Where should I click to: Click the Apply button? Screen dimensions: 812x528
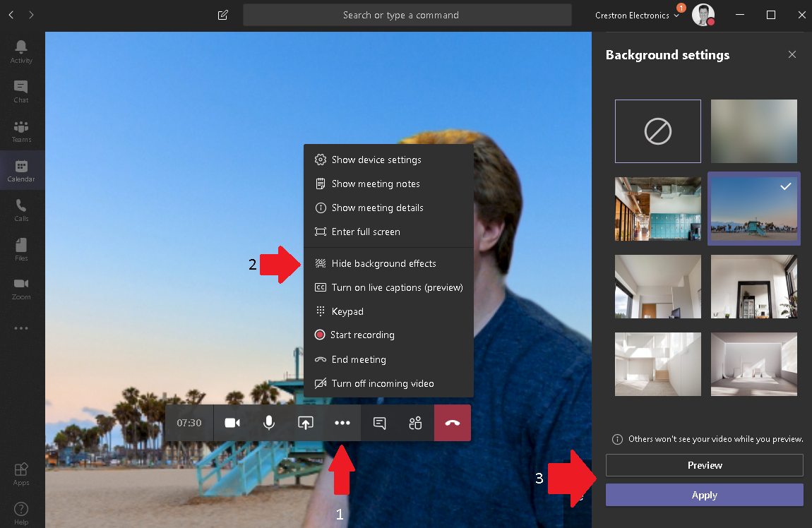click(x=704, y=495)
